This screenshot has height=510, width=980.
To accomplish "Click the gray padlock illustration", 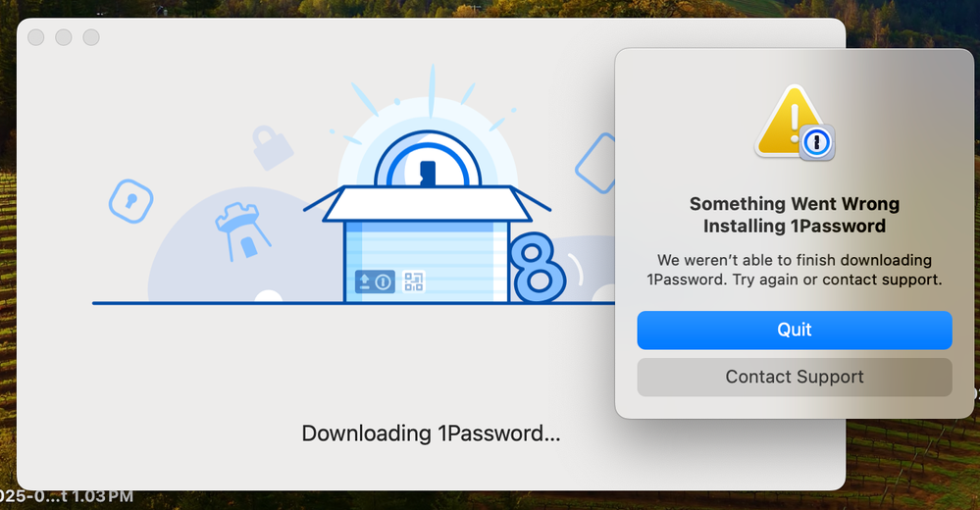I will pyautogui.click(x=272, y=147).
